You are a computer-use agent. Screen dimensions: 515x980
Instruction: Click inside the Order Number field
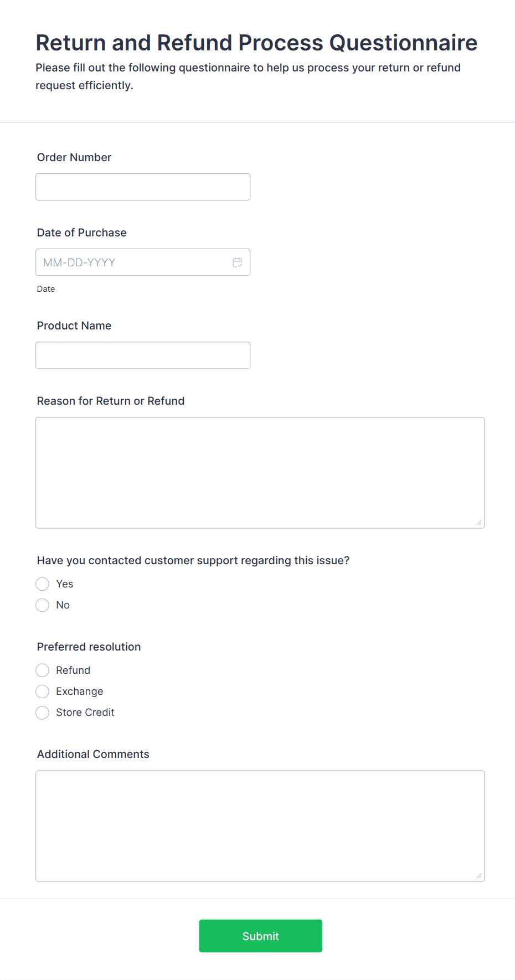click(x=142, y=187)
